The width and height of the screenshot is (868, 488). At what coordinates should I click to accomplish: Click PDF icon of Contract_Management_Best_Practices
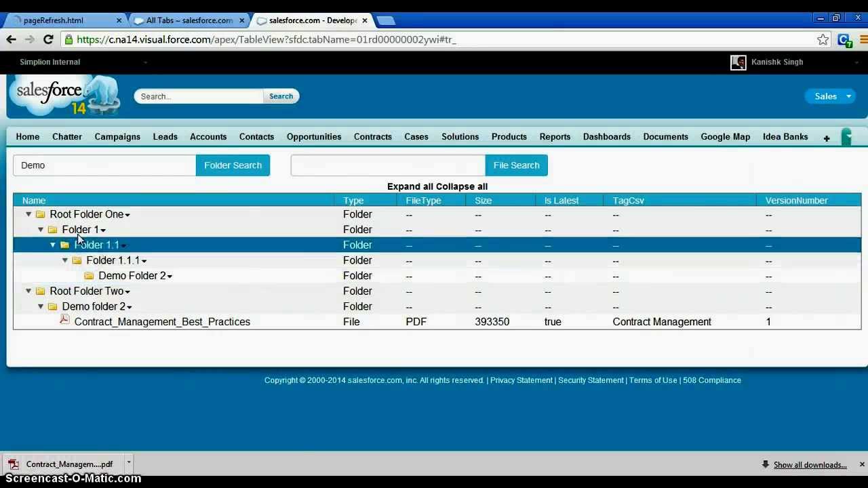click(x=64, y=320)
